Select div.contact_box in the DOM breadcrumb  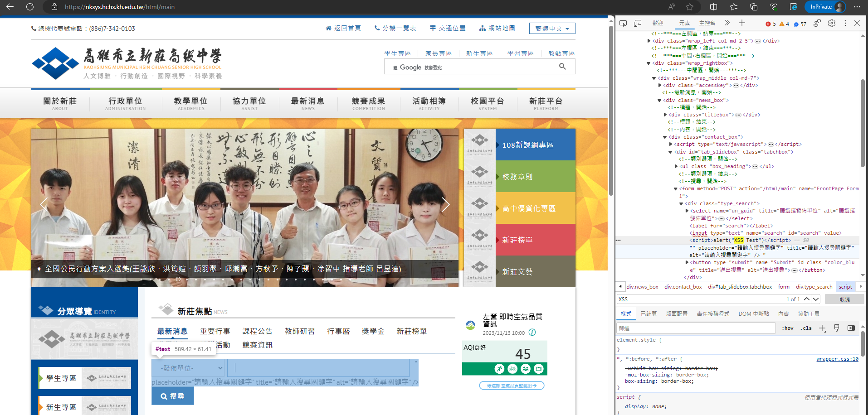(x=683, y=287)
